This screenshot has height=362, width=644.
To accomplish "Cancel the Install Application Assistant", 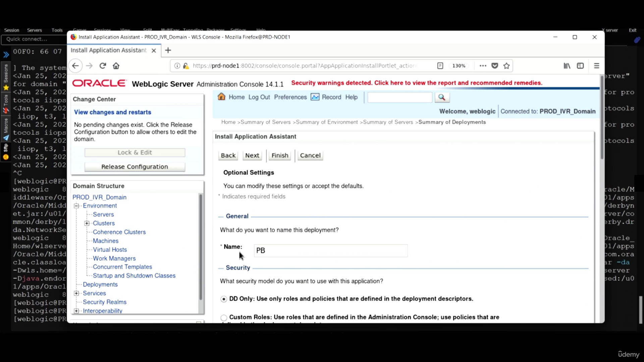I will tap(310, 156).
